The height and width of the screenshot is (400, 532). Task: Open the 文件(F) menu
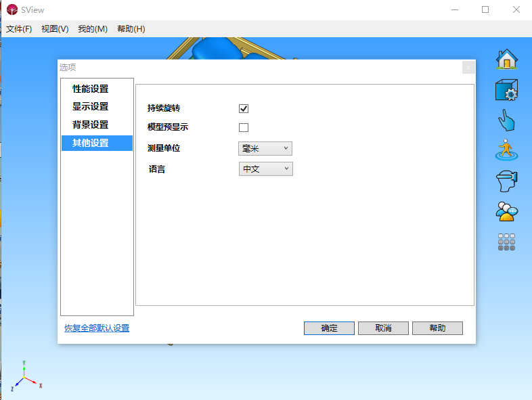click(x=19, y=29)
